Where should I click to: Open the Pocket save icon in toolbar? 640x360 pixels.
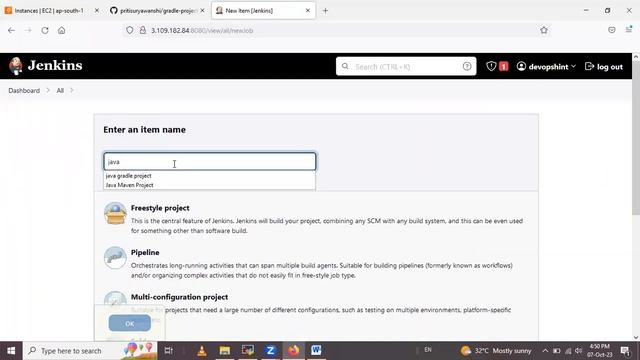[611, 30]
